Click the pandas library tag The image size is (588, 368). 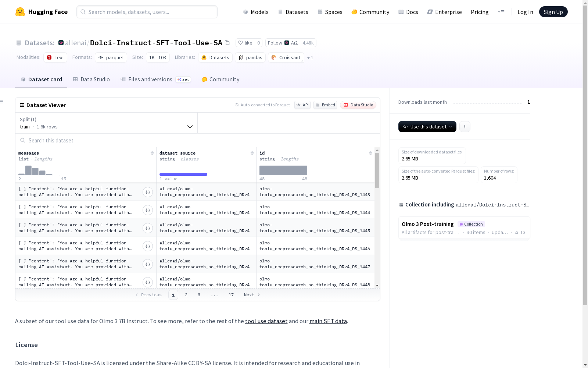coord(250,57)
